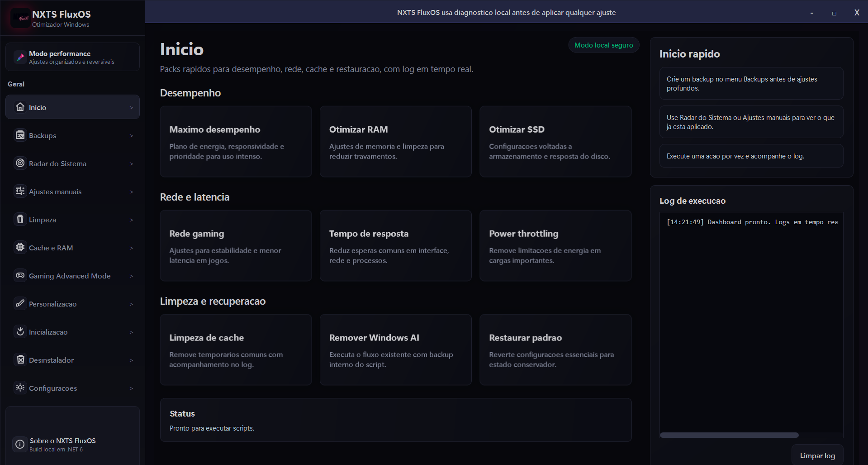Expand the Radar do Sistema chevron
868x465 pixels.
131,164
